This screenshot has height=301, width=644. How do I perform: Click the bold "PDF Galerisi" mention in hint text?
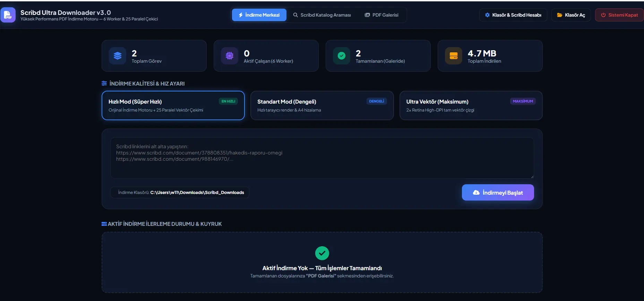(321, 276)
